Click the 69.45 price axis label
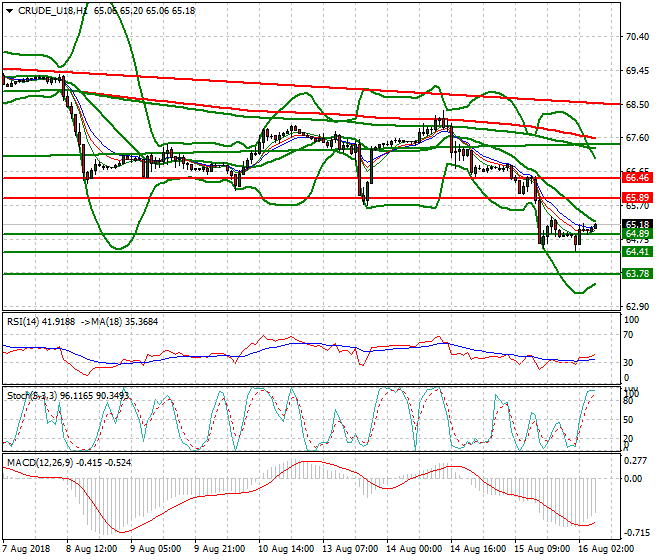Viewport: 660px width, 560px height. pyautogui.click(x=637, y=70)
